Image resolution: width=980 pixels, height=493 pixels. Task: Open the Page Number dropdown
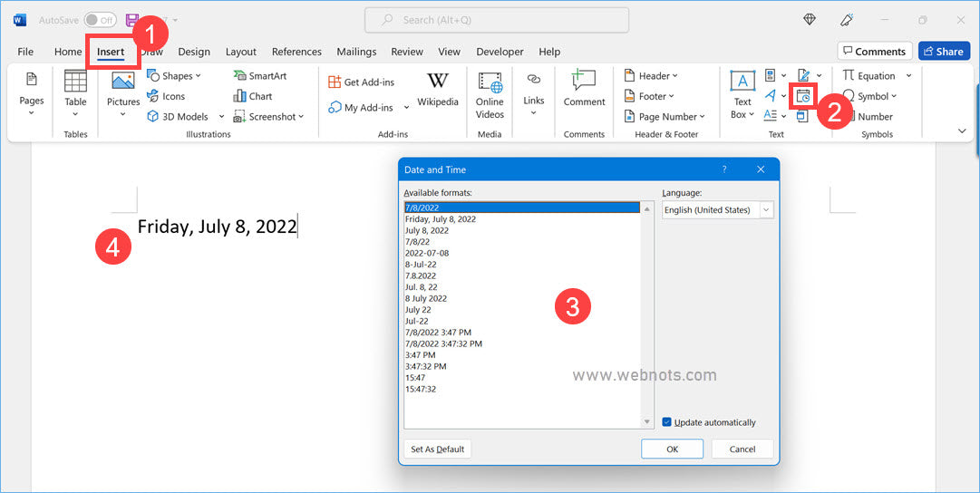(x=665, y=116)
